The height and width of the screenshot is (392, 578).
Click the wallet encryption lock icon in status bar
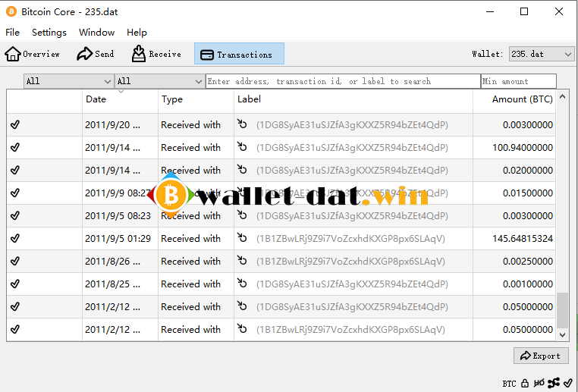(526, 384)
